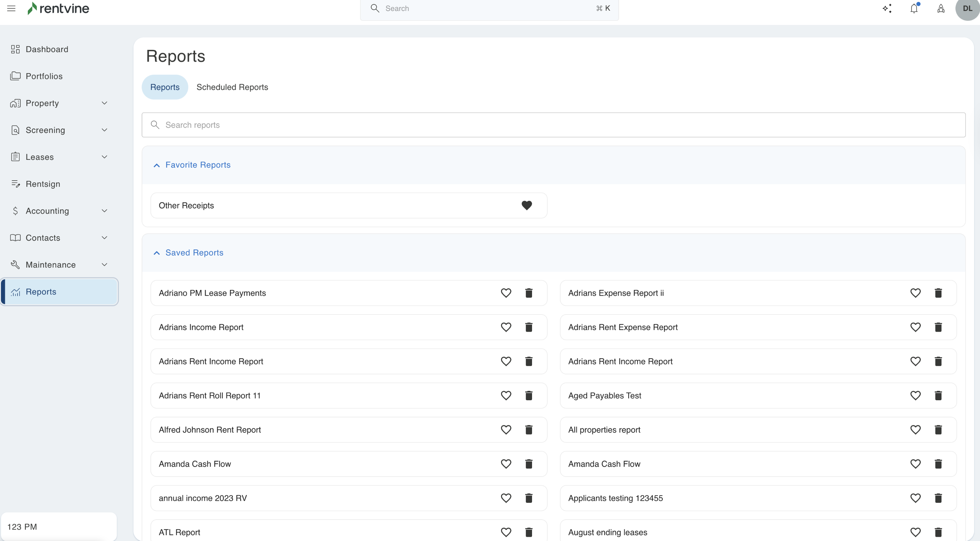Switch to Scheduled Reports tab
This screenshot has height=541, width=980.
click(232, 87)
